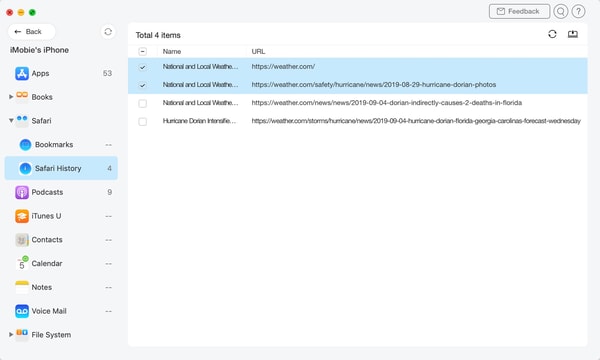Screen dimensions: 600x360
Task: Open the Podcasts icon
Action: (x=22, y=192)
